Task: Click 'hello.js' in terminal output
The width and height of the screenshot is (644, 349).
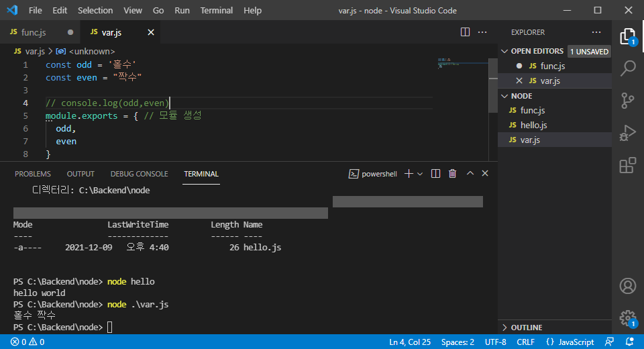Action: [262, 248]
